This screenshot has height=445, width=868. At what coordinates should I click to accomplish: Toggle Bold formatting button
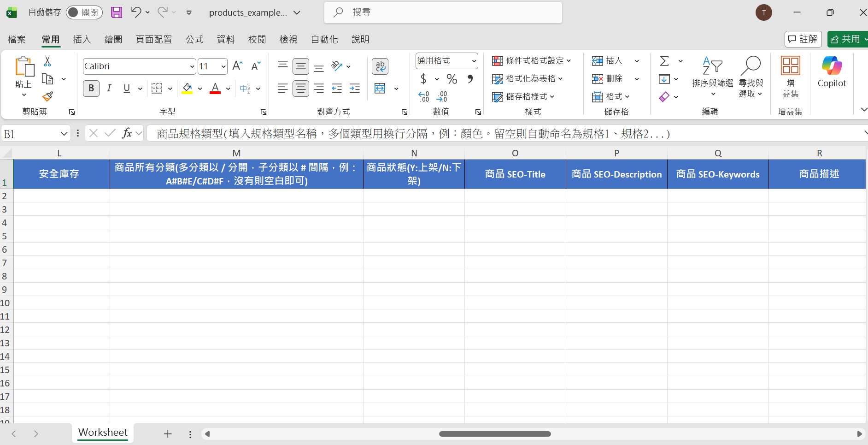tap(91, 89)
